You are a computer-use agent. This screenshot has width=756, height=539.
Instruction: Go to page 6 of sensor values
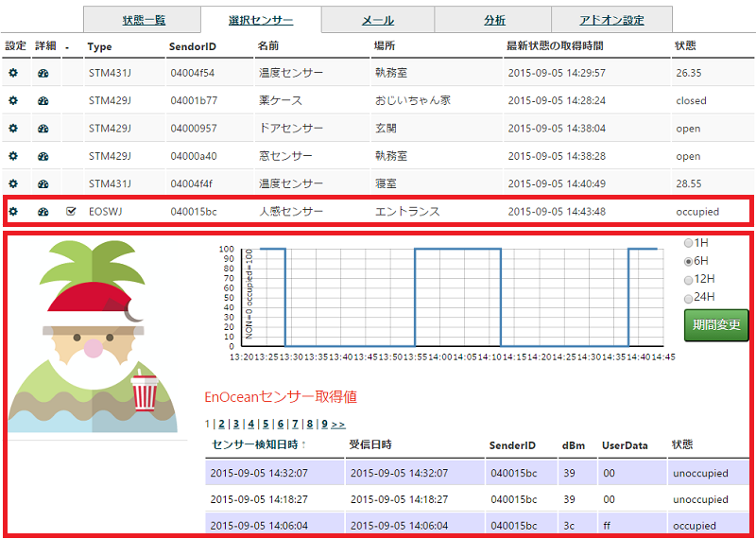280,425
